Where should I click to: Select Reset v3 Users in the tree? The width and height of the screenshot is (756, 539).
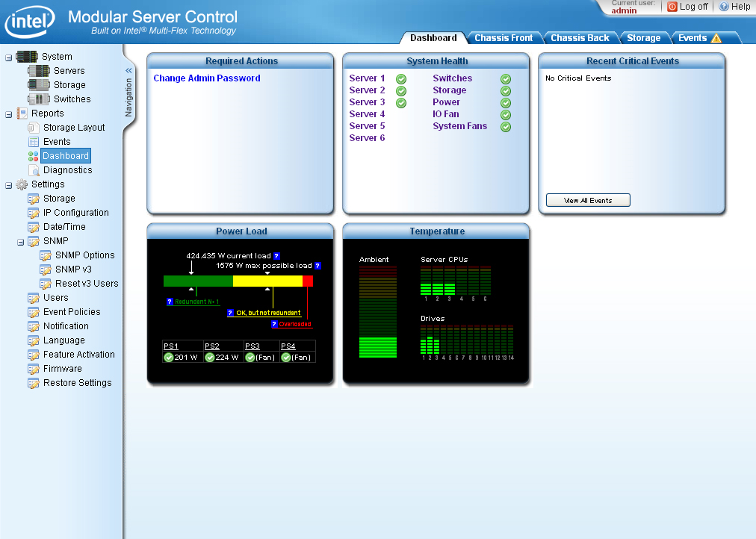(x=87, y=284)
